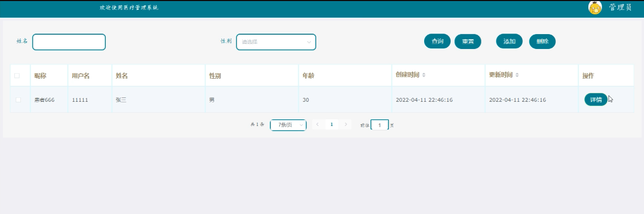Go to previous page arrow

[x=317, y=125]
